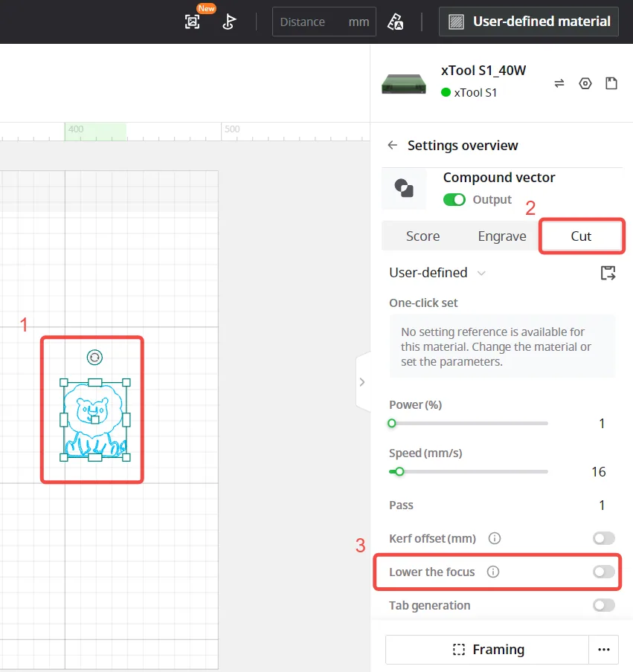This screenshot has width=633, height=672.
Task: Open the Framing more options menu
Action: click(x=604, y=650)
